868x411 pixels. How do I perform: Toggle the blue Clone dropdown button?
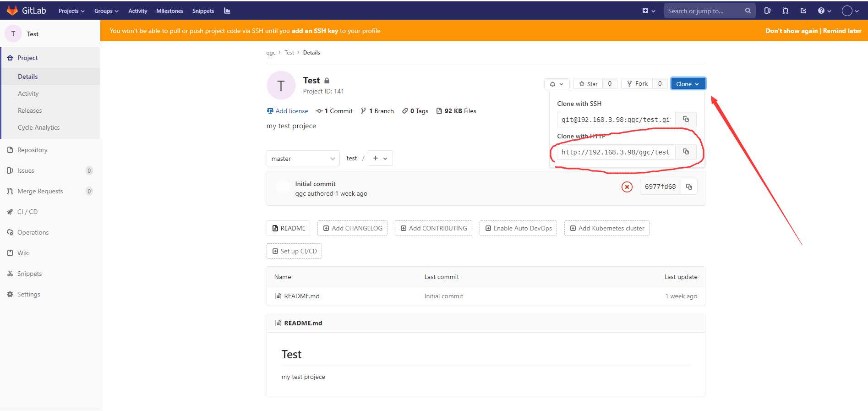[688, 84]
